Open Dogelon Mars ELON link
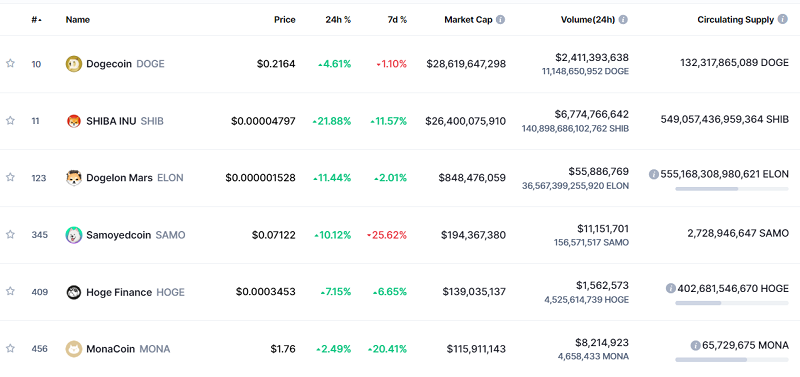This screenshot has width=800, height=377. [135, 178]
